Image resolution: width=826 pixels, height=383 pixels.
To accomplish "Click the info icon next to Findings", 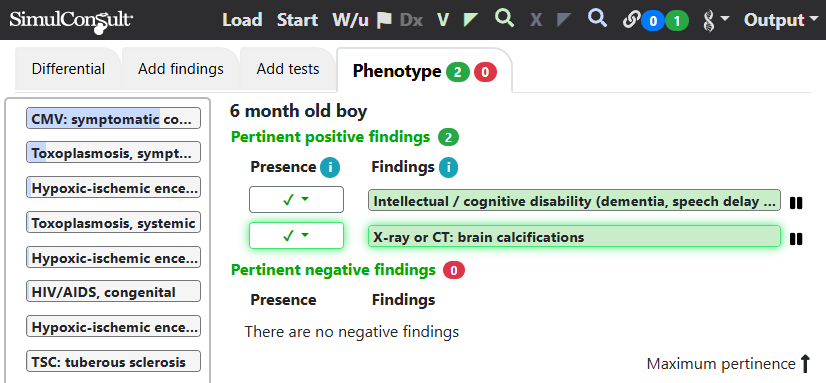I will (x=448, y=168).
